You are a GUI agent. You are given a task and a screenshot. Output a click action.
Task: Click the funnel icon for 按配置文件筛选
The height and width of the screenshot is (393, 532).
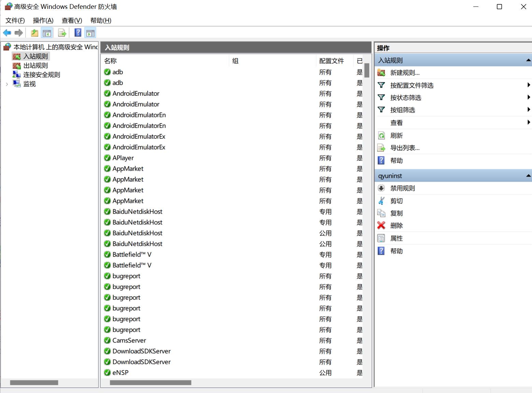tap(382, 85)
